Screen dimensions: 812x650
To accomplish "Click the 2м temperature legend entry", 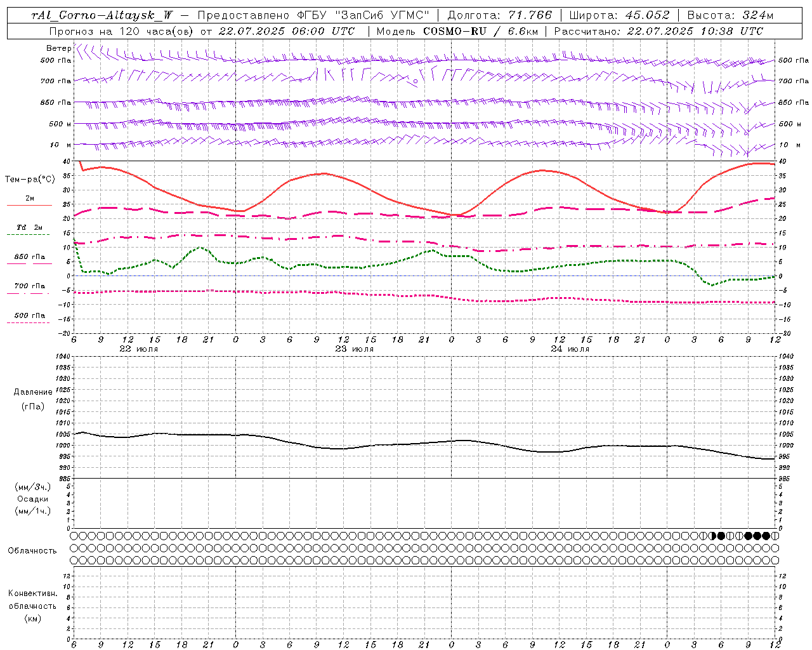I will point(30,199).
